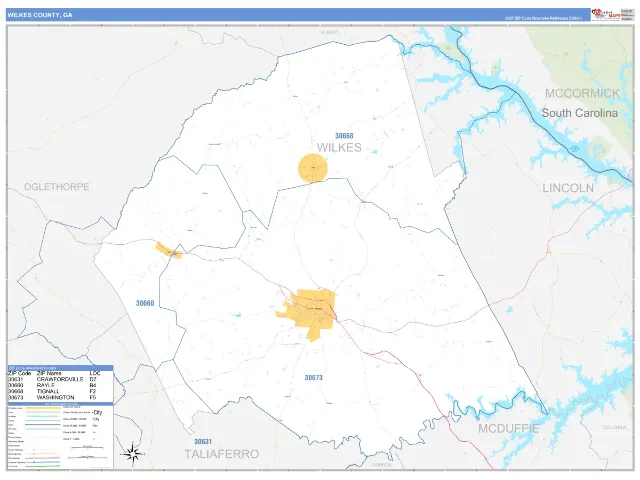Click the 'ZIP Code' column header
The image size is (640, 480).
click(19, 373)
